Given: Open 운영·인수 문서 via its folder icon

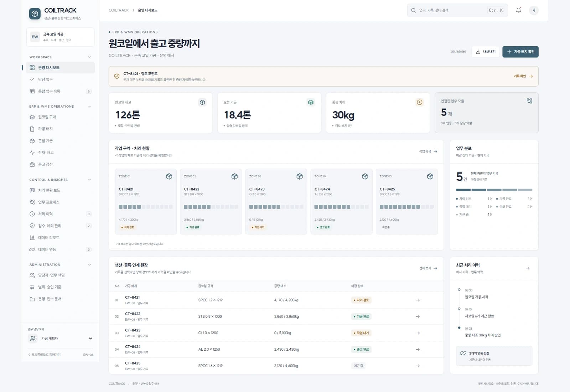Looking at the screenshot, I should [x=32, y=299].
